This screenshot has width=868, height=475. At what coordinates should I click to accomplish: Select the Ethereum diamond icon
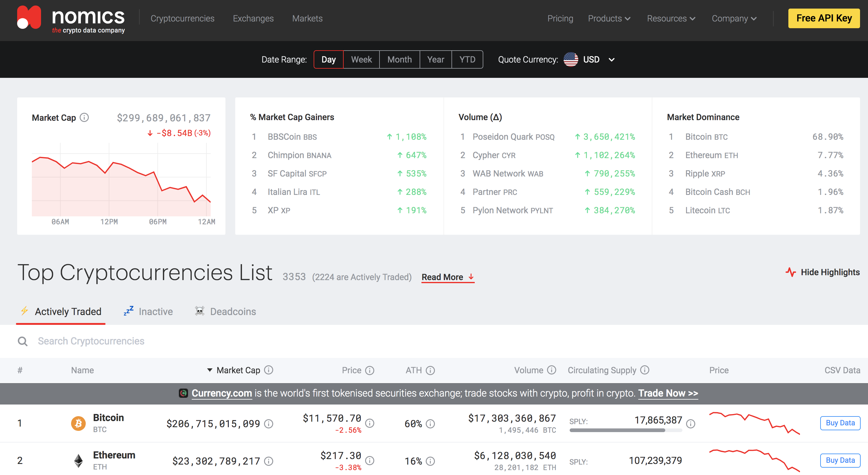pyautogui.click(x=78, y=461)
